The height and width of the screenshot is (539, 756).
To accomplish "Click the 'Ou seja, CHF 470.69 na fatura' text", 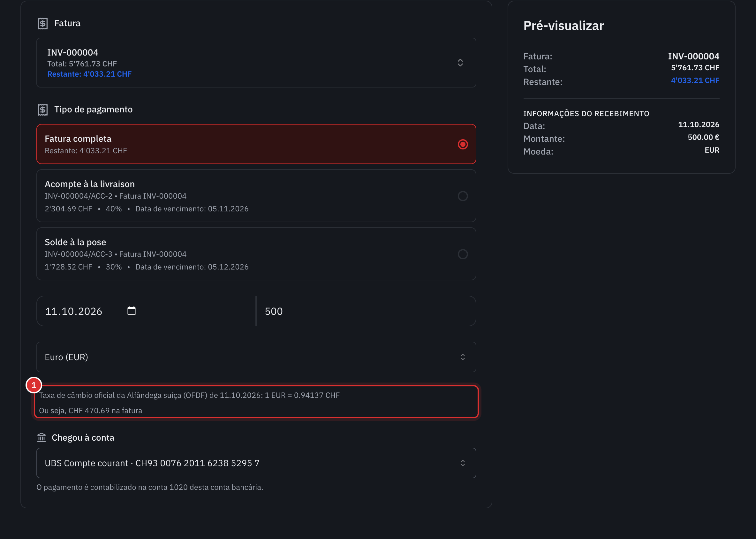I will 91,411.
